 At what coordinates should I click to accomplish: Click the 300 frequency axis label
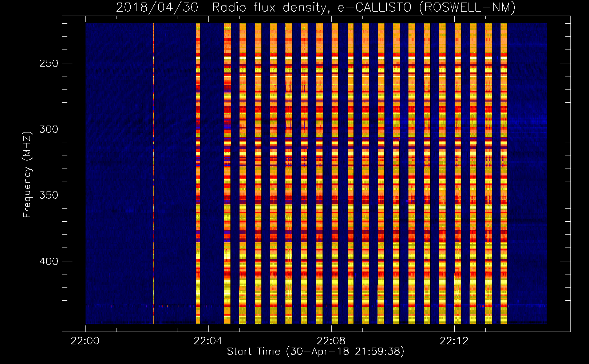[x=49, y=129]
